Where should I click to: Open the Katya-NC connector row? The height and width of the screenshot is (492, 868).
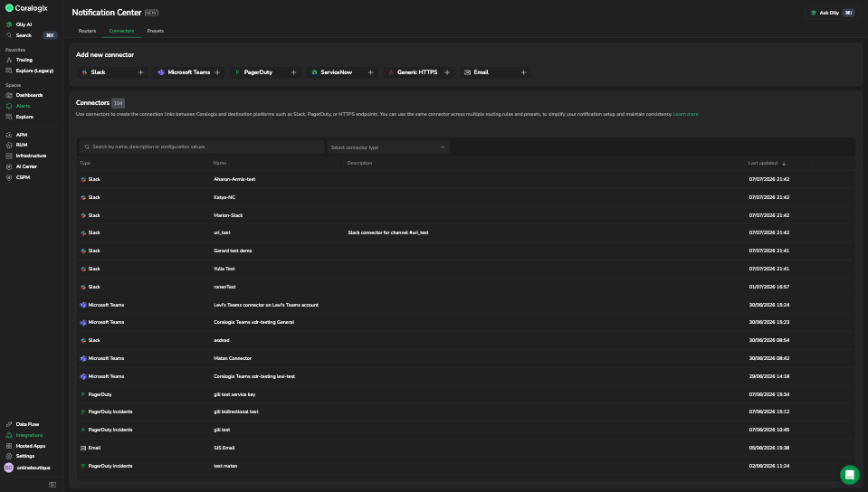[x=466, y=197]
